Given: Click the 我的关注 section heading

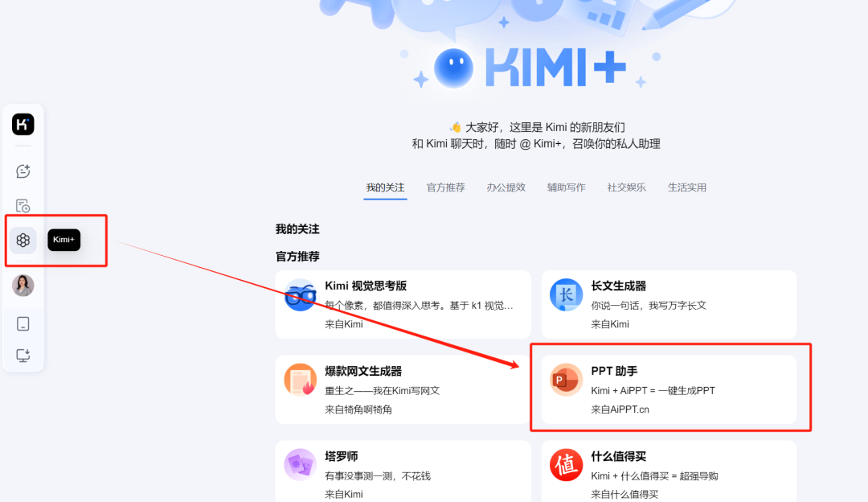Looking at the screenshot, I should [298, 229].
